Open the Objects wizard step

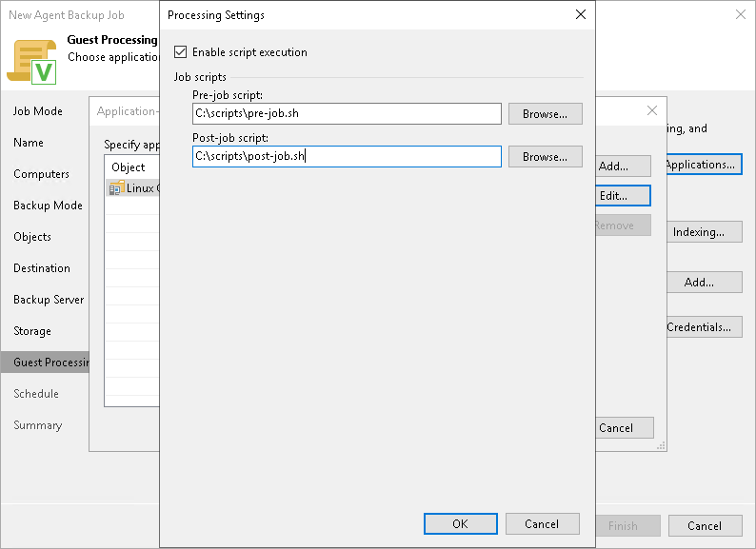[x=32, y=237]
